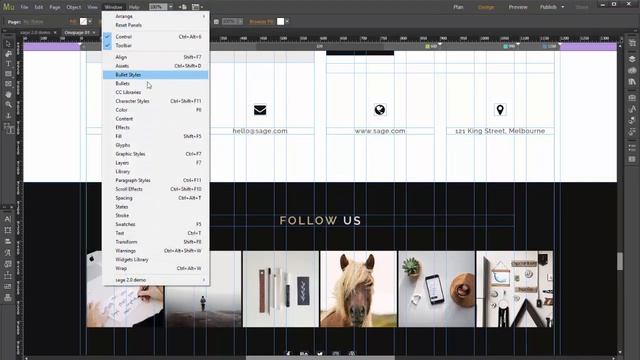The image size is (640, 360).
Task: Switch to the Onepage 01 document tab
Action: tap(77, 32)
